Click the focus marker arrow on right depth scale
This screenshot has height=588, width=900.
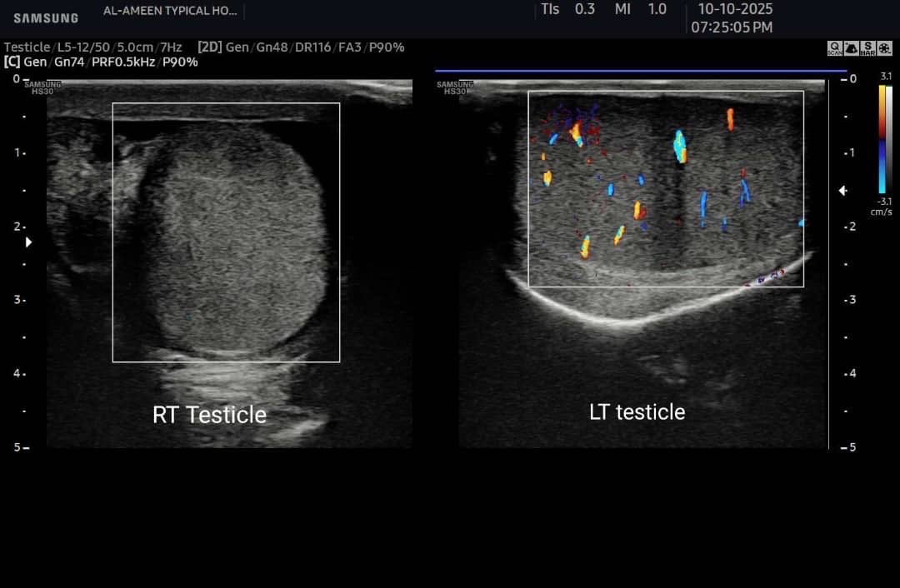[x=842, y=191]
